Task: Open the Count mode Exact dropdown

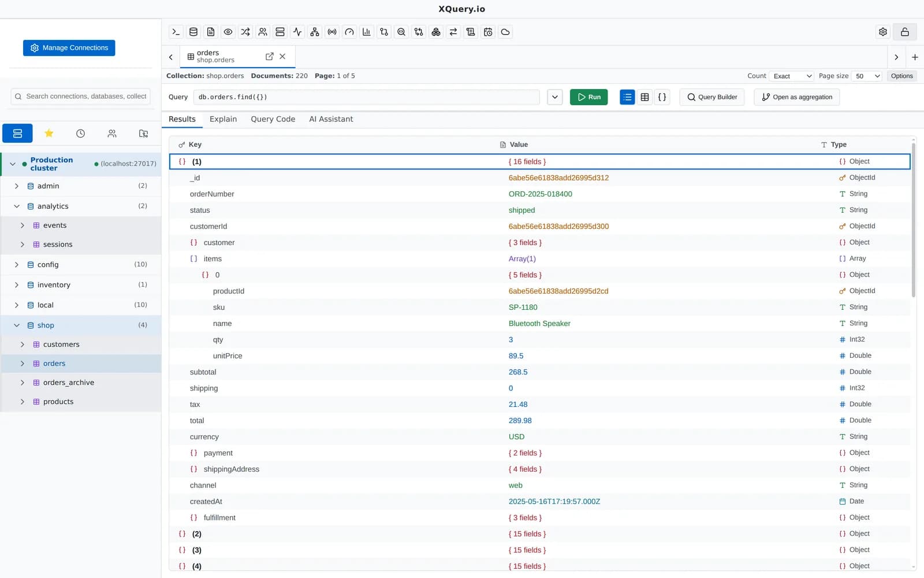Action: 792,76
